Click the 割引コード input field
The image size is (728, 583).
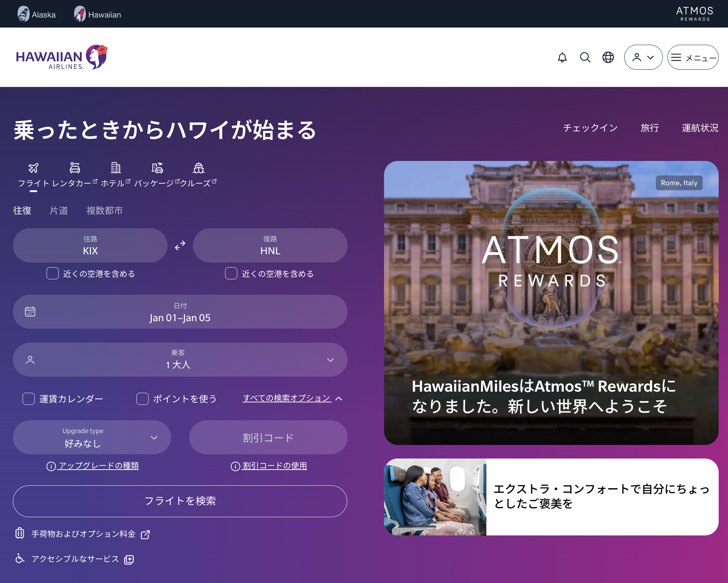point(268,437)
